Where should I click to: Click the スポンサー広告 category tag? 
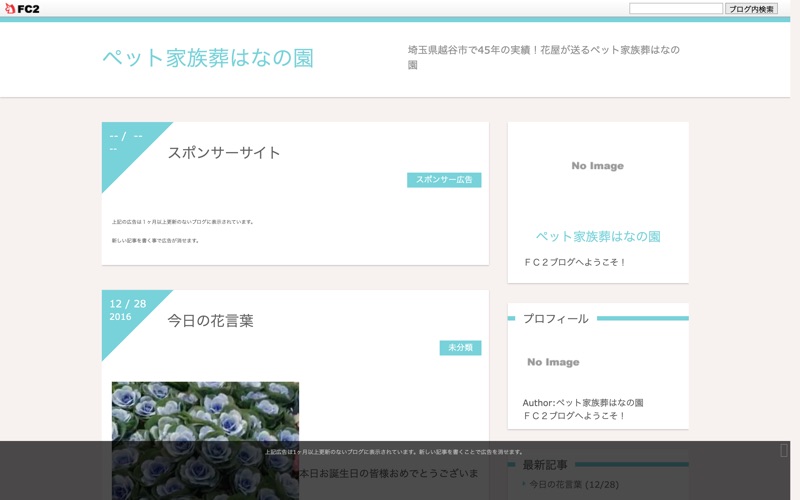point(444,180)
